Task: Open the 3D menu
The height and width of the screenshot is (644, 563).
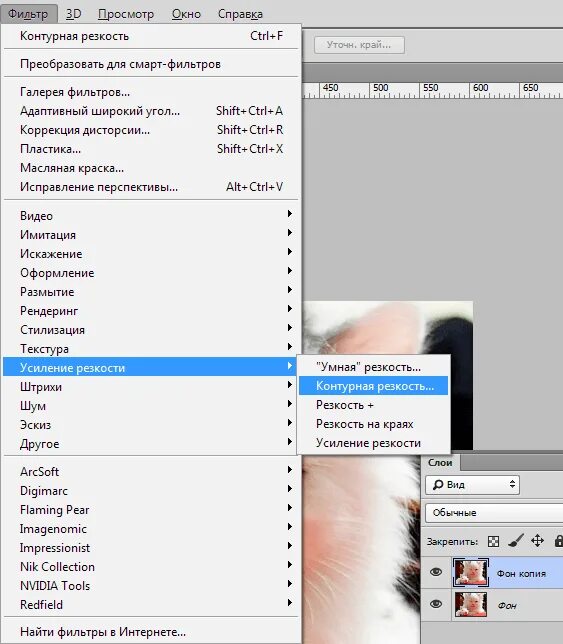Action: pos(74,14)
